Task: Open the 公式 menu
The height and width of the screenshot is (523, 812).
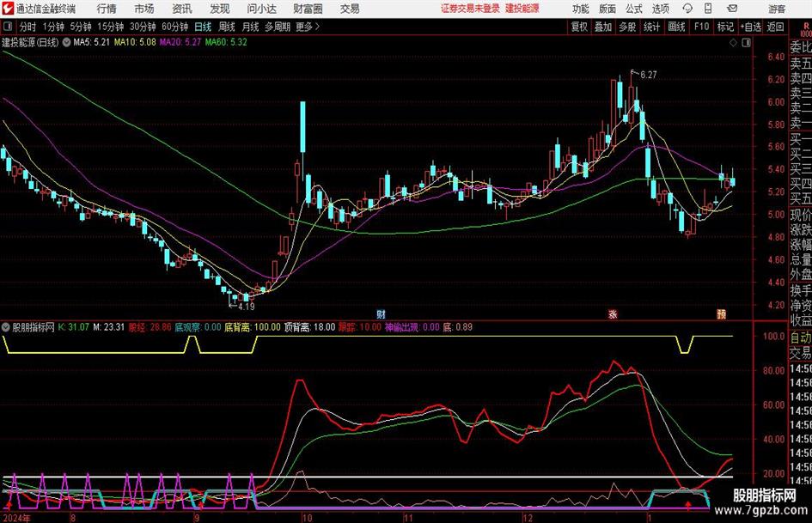Action: (x=634, y=9)
